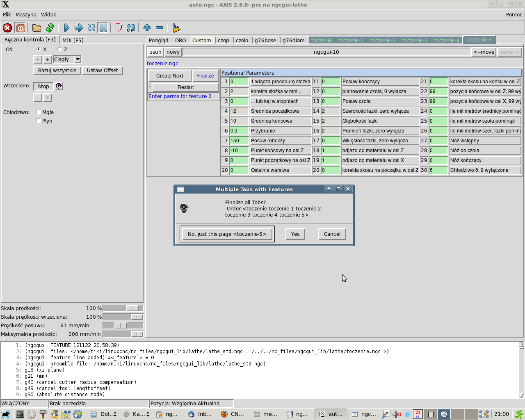This screenshot has width=525, height=420.
Task: Switch to the MDI [F5] tab
Action: [73, 40]
